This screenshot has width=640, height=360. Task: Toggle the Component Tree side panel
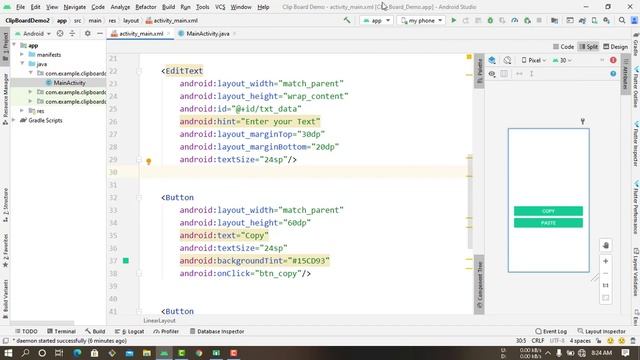[480, 284]
